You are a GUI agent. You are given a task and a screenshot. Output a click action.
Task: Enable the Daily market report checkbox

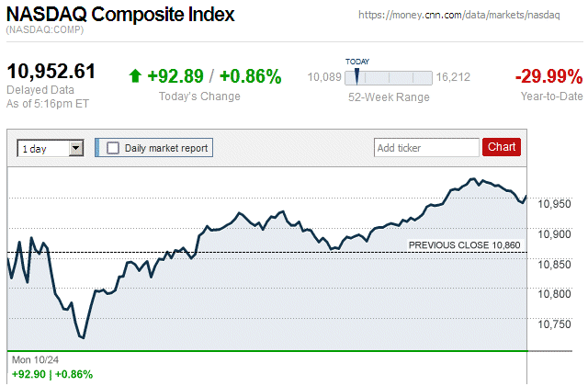113,147
